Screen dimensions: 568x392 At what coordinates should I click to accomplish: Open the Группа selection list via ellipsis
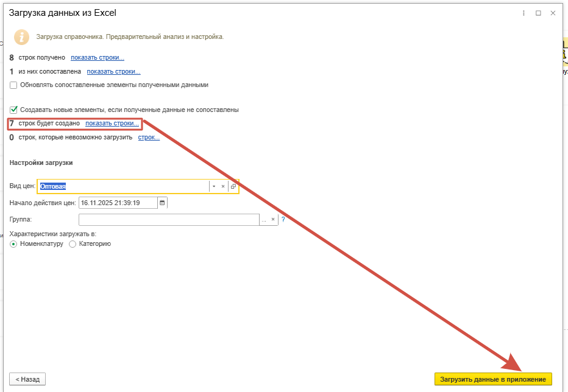pyautogui.click(x=264, y=220)
